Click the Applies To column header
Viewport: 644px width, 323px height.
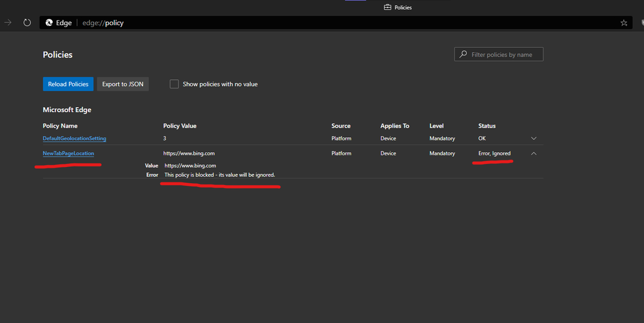pyautogui.click(x=395, y=126)
